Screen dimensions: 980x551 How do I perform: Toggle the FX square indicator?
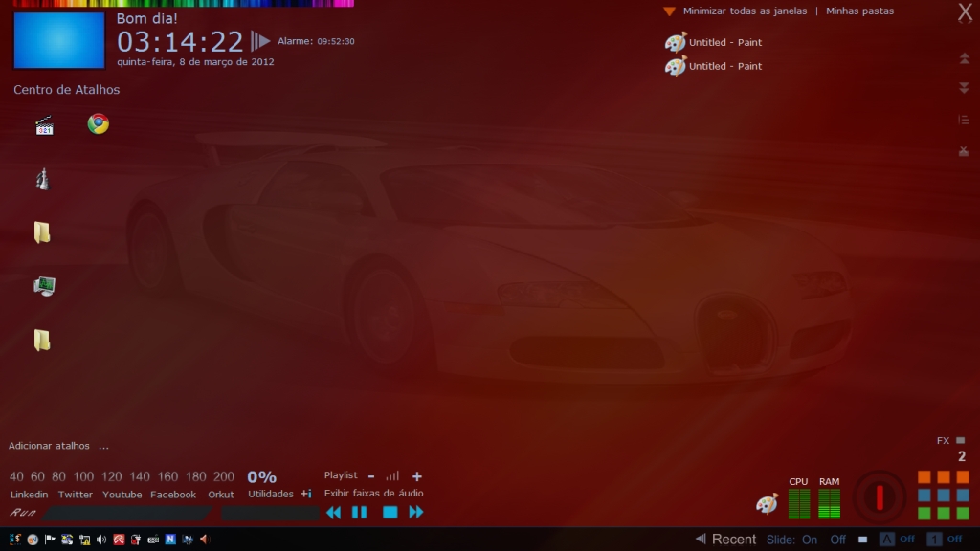[961, 440]
